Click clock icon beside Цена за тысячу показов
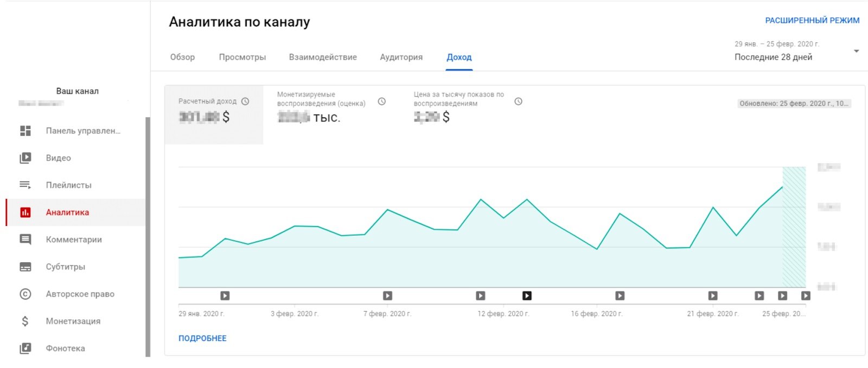This screenshot has height=368, width=868. [x=519, y=101]
